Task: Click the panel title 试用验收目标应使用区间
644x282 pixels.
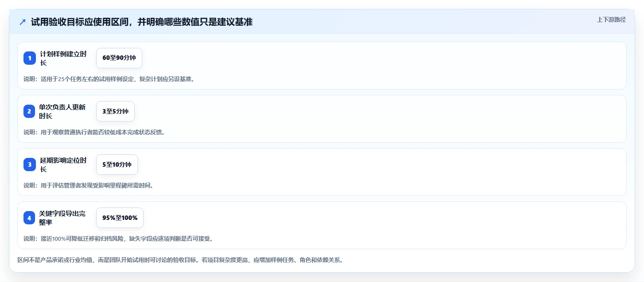Action: coord(142,22)
